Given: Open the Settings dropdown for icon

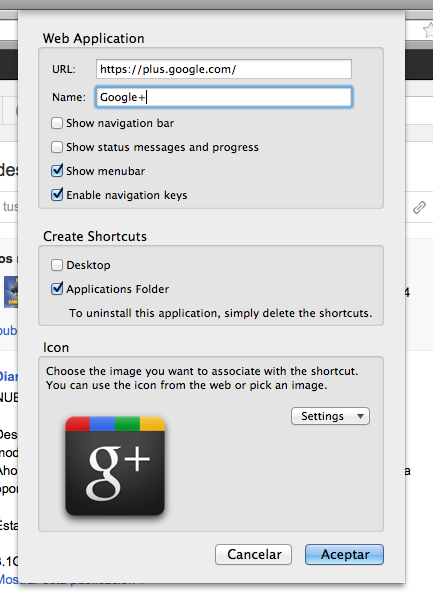Looking at the screenshot, I should pyautogui.click(x=330, y=416).
